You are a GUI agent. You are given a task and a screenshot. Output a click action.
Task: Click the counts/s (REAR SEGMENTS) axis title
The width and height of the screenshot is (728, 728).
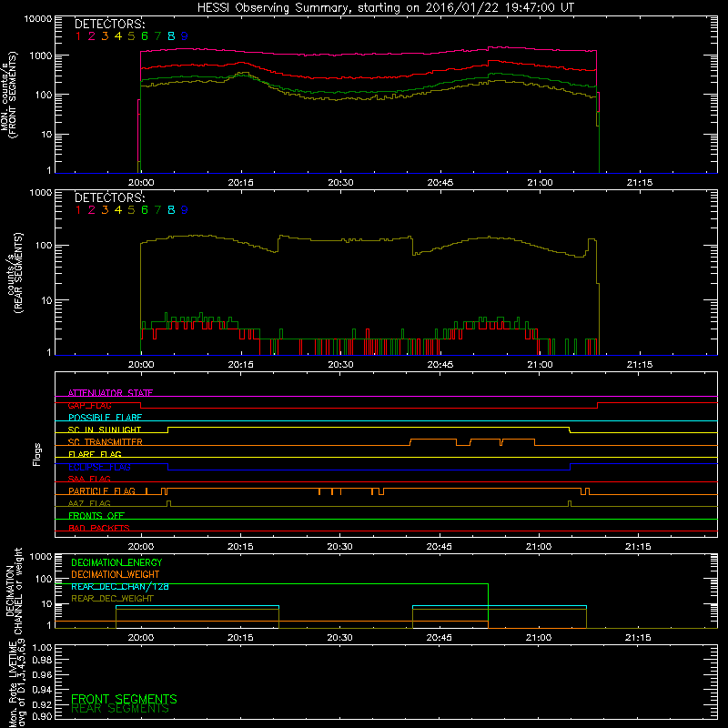coord(15,273)
